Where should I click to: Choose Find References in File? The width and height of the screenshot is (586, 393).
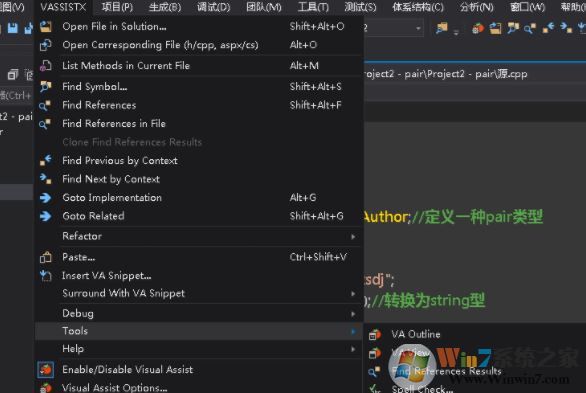click(199, 124)
